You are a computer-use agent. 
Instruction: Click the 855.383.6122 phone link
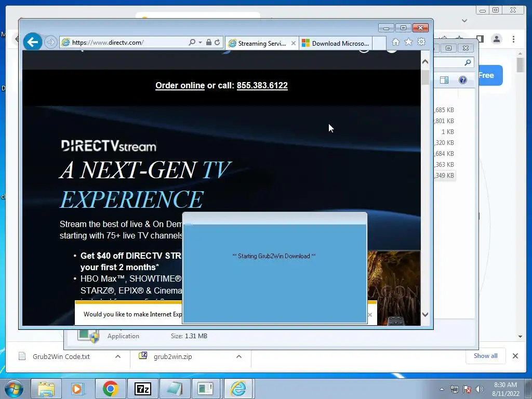262,86
